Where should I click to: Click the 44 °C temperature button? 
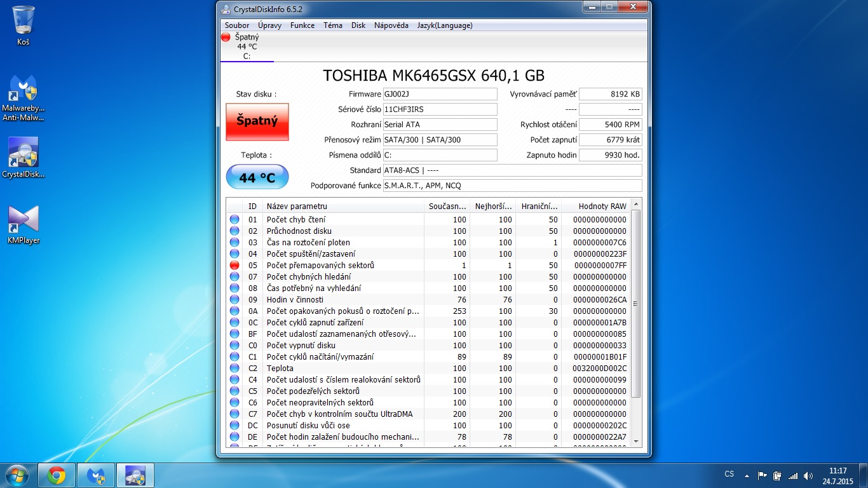pyautogui.click(x=257, y=177)
